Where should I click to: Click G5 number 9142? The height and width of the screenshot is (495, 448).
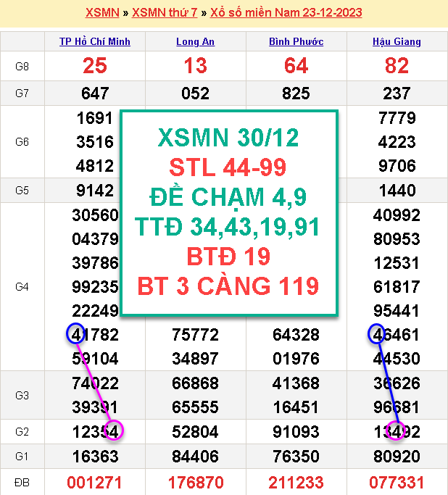95,191
